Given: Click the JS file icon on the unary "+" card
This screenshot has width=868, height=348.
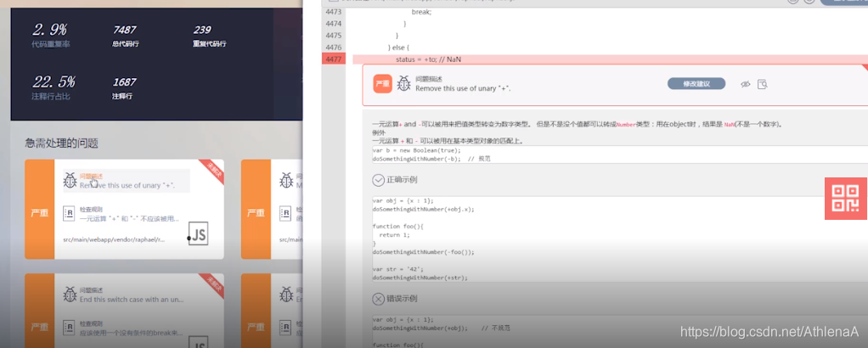Looking at the screenshot, I should 198,234.
